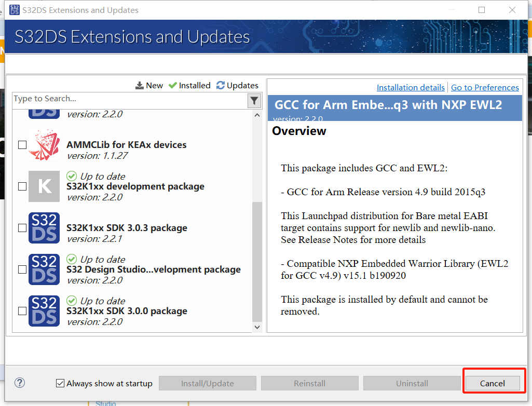The image size is (532, 406).
Task: Click the Uninstall button
Action: 412,383
